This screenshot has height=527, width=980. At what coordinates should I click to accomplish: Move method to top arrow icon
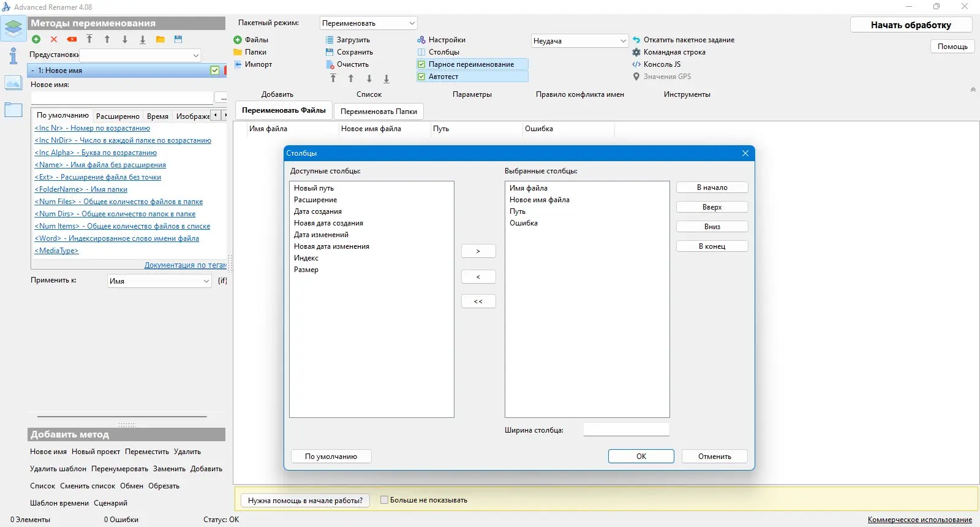(x=89, y=39)
